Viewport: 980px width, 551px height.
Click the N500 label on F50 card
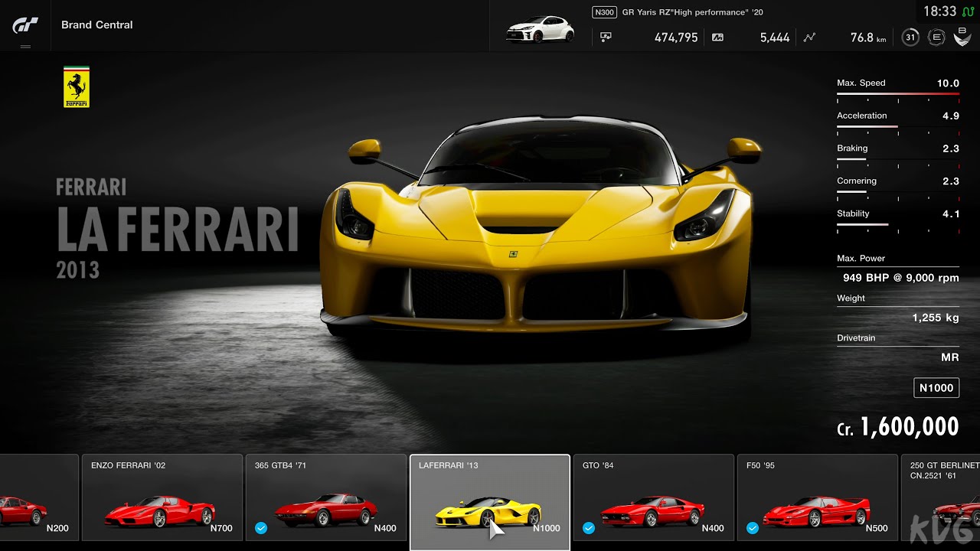click(x=877, y=528)
